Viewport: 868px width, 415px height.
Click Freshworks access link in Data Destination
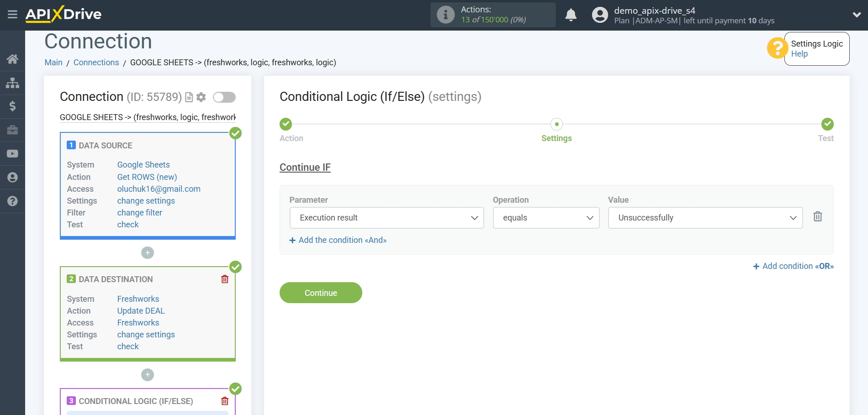138,323
